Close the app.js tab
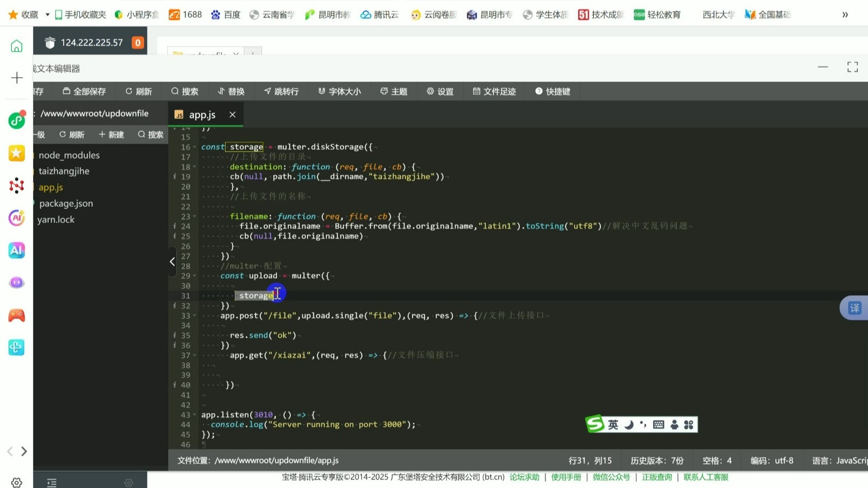Screen dimensions: 868x488 point(233,115)
